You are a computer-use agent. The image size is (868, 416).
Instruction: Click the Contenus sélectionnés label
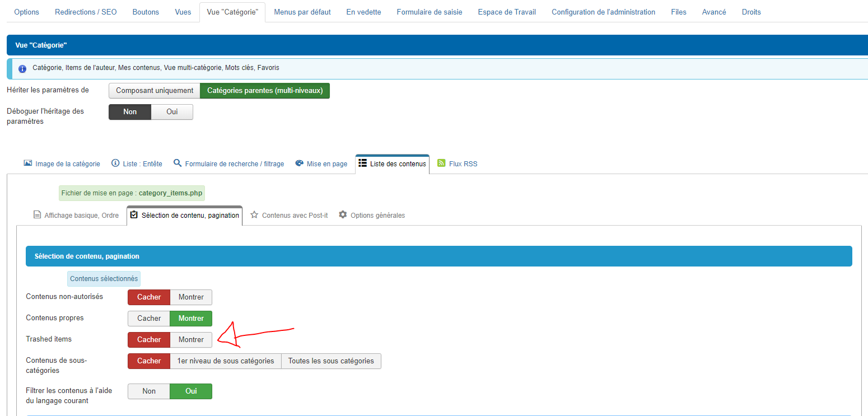tap(104, 279)
